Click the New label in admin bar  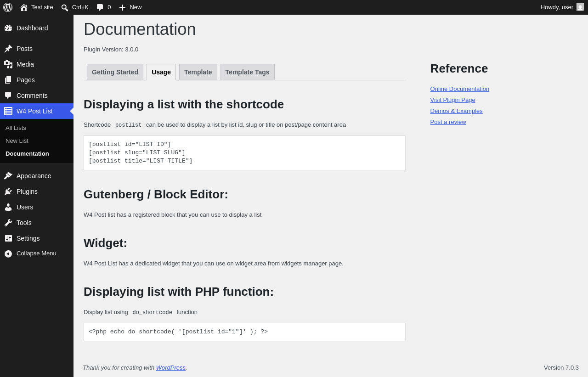tap(136, 7)
